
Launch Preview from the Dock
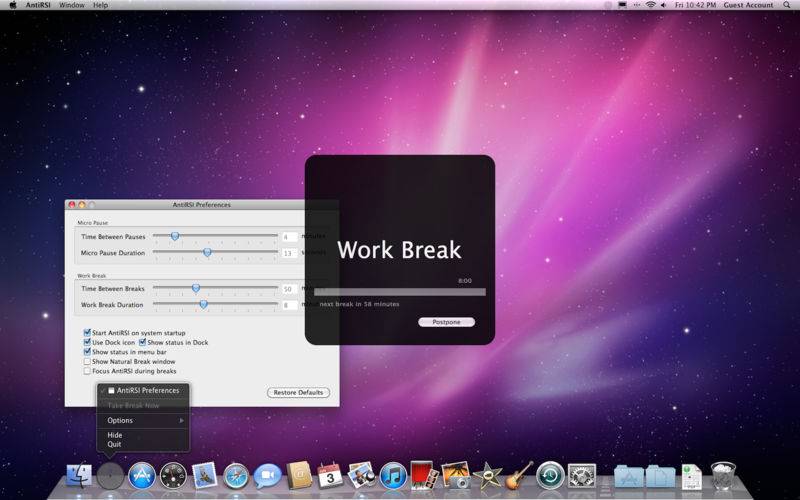tap(362, 474)
